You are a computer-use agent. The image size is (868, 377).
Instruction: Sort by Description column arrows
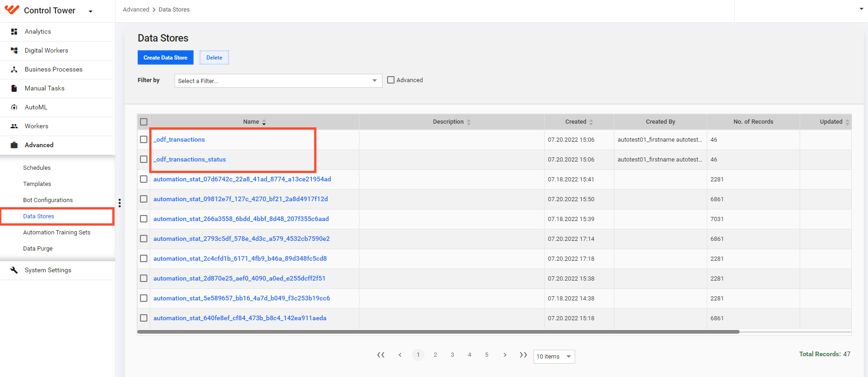click(x=469, y=122)
